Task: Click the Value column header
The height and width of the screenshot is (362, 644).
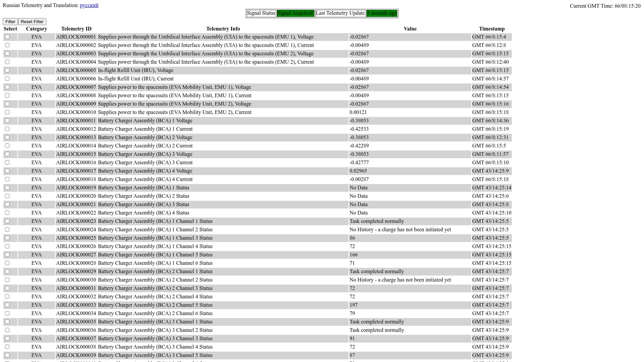Action: [410, 29]
